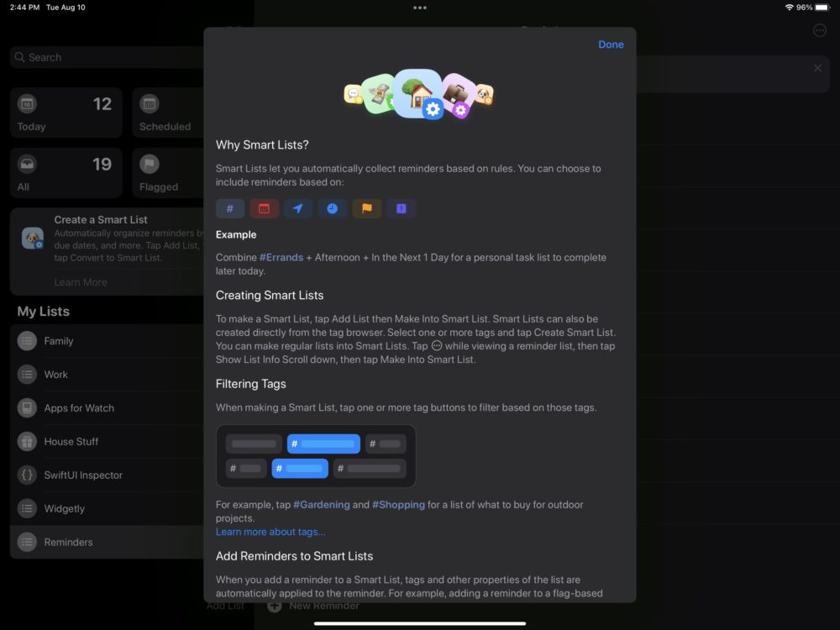840x630 pixels.
Task: Toggle the highlighted blue tag in illustration
Action: (323, 444)
